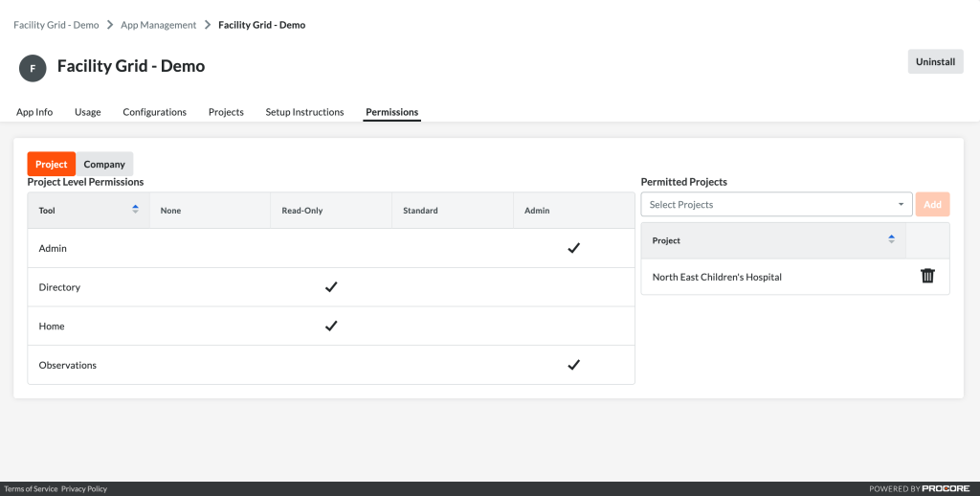The width and height of the screenshot is (980, 496).
Task: Click the Admin row checkmark
Action: 573,248
